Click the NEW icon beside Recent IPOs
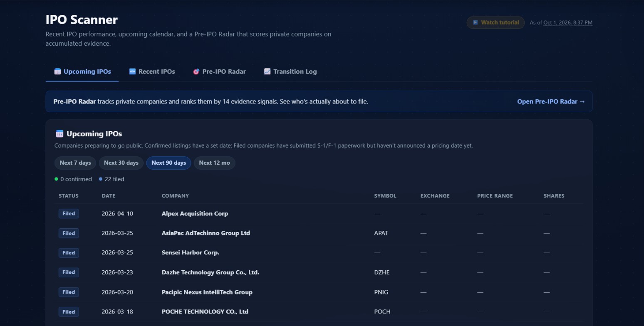 132,72
